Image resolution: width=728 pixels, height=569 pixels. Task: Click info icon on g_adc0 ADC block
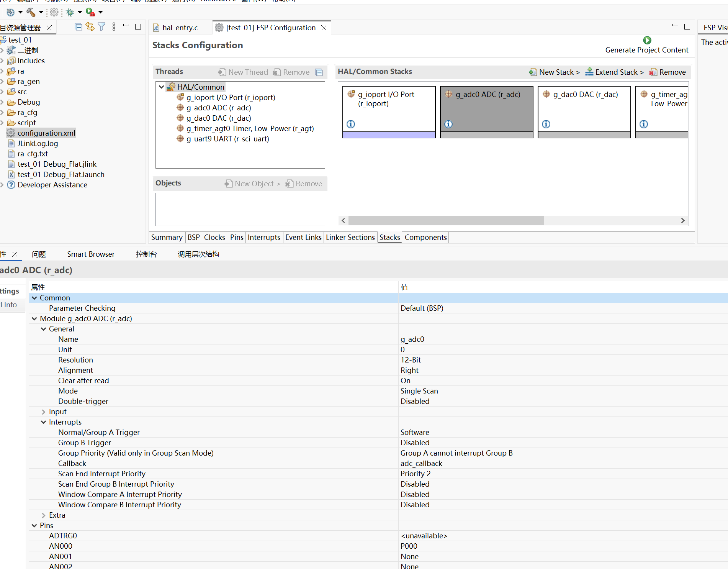coord(448,124)
